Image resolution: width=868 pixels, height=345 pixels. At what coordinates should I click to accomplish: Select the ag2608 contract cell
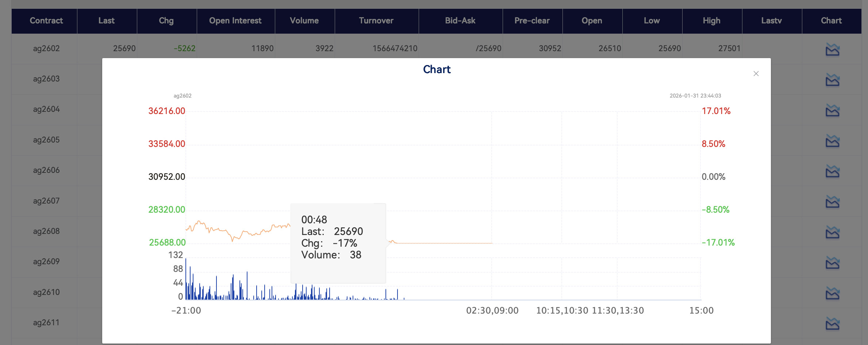coord(46,231)
